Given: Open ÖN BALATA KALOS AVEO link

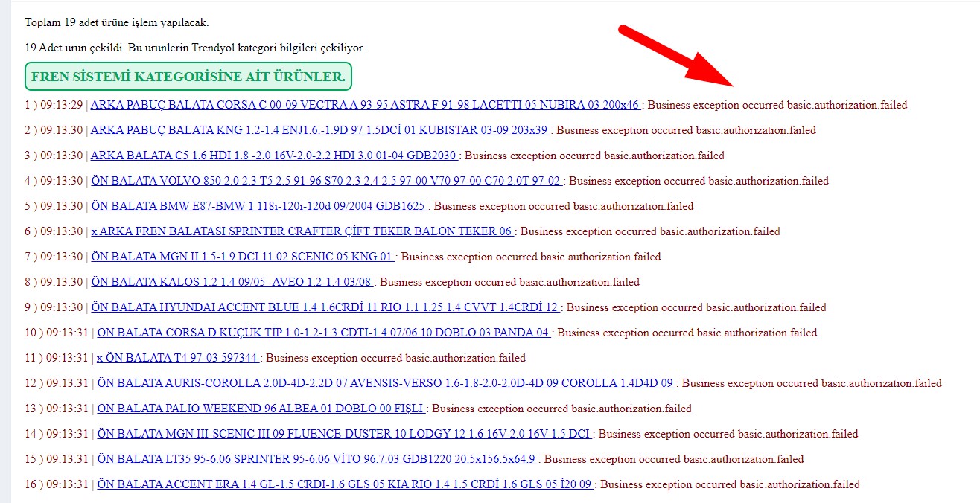Looking at the screenshot, I should 232,282.
